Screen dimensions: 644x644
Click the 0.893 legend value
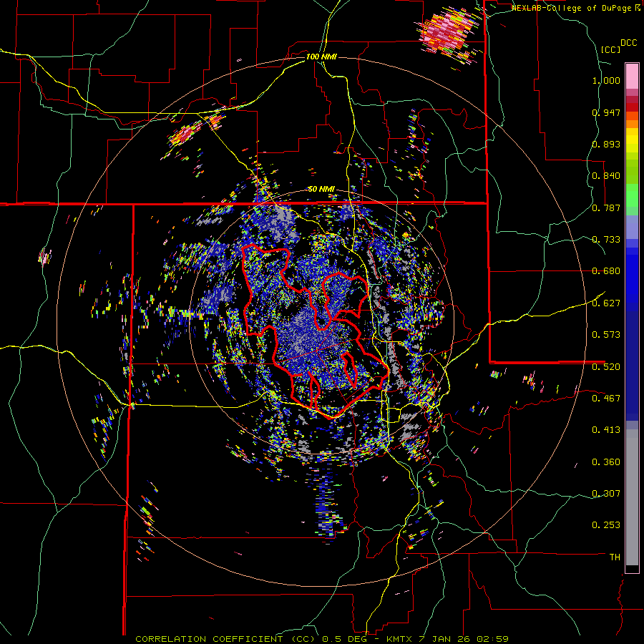606,144
